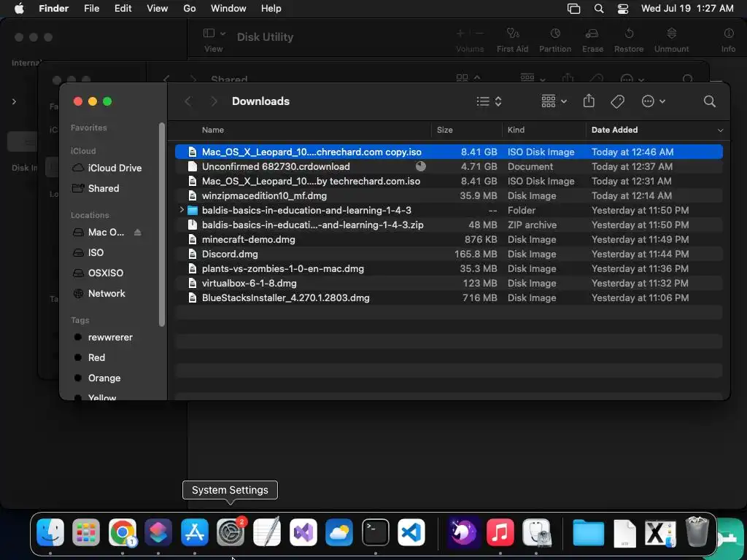Select Discord.dmg file
The image size is (747, 560).
point(449,254)
